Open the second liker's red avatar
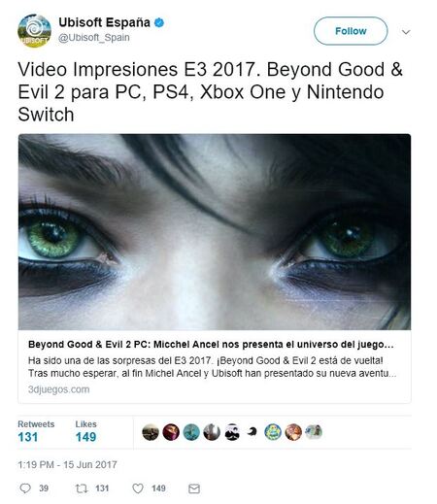 tap(171, 432)
